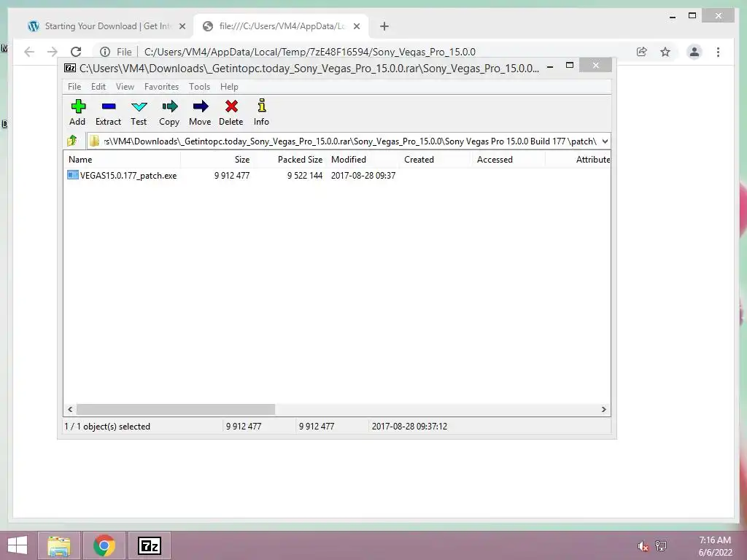Click the Extract toolbar icon in 7-Zip
Screen dimensions: 747x560
[109, 106]
